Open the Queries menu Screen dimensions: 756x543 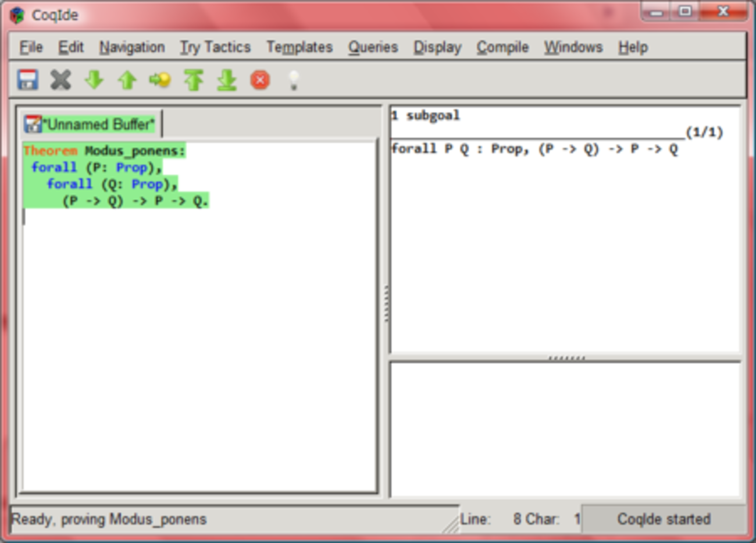[373, 47]
